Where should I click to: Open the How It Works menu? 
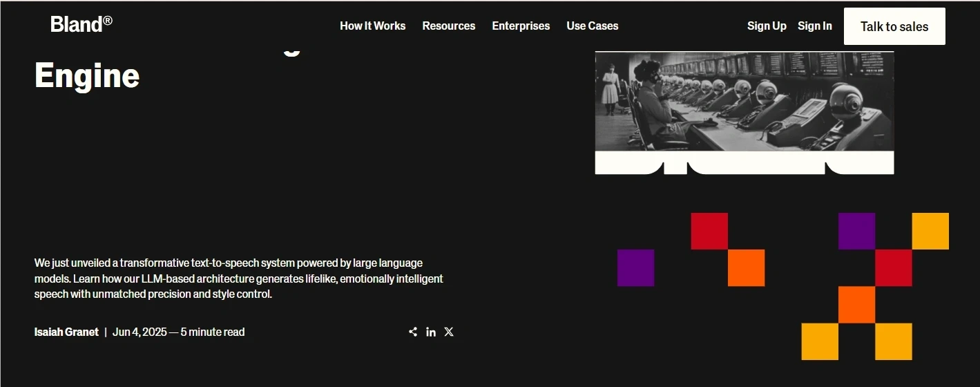tap(372, 26)
